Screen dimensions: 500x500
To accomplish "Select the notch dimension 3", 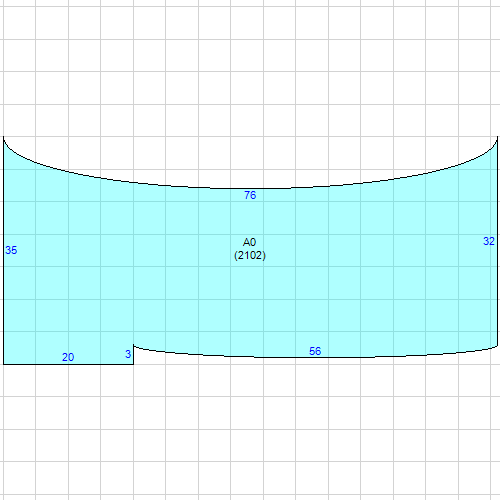I will click(x=128, y=354).
